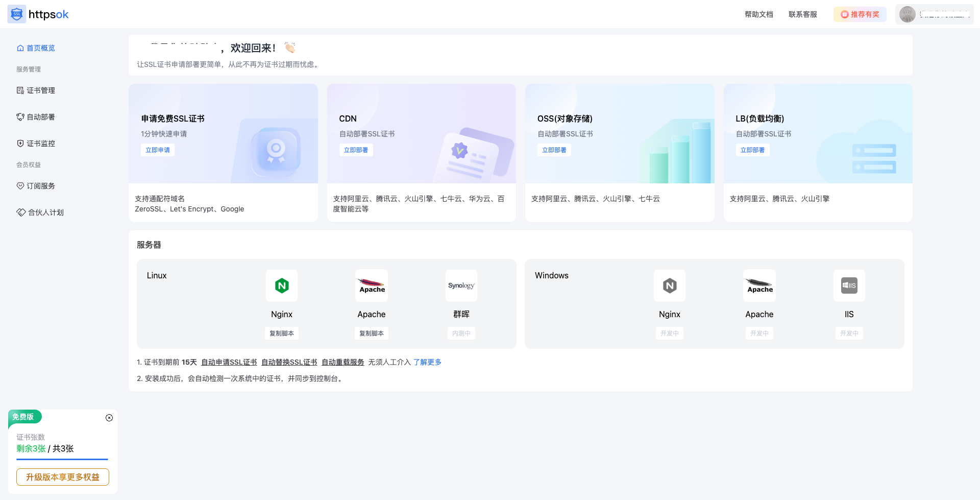The width and height of the screenshot is (980, 500).
Task: Click 升级版本享更多权益 upgrade button
Action: point(63,477)
